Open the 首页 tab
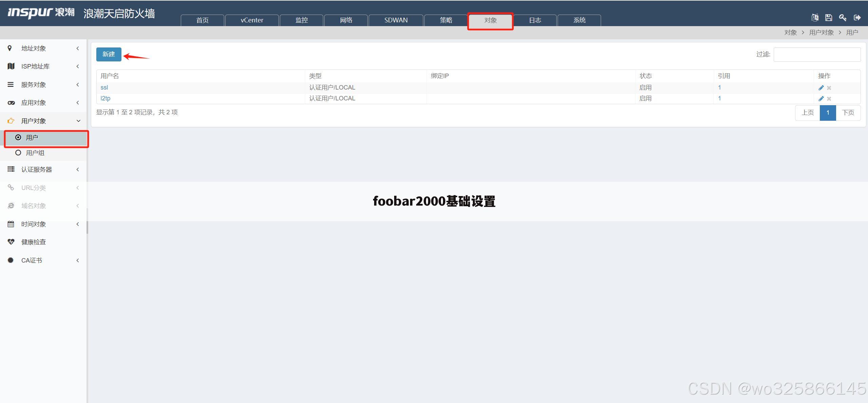This screenshot has height=403, width=868. click(x=202, y=20)
